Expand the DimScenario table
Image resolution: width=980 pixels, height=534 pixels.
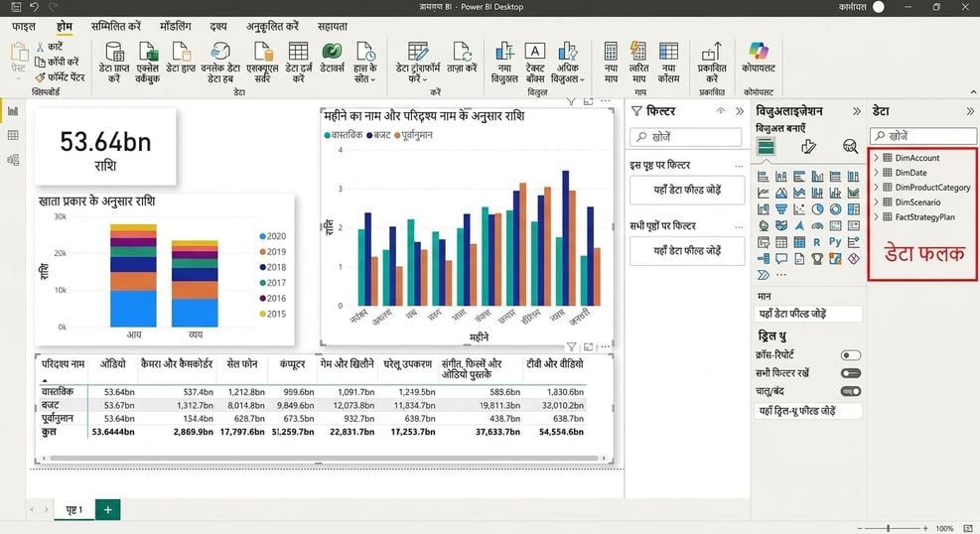[877, 201]
